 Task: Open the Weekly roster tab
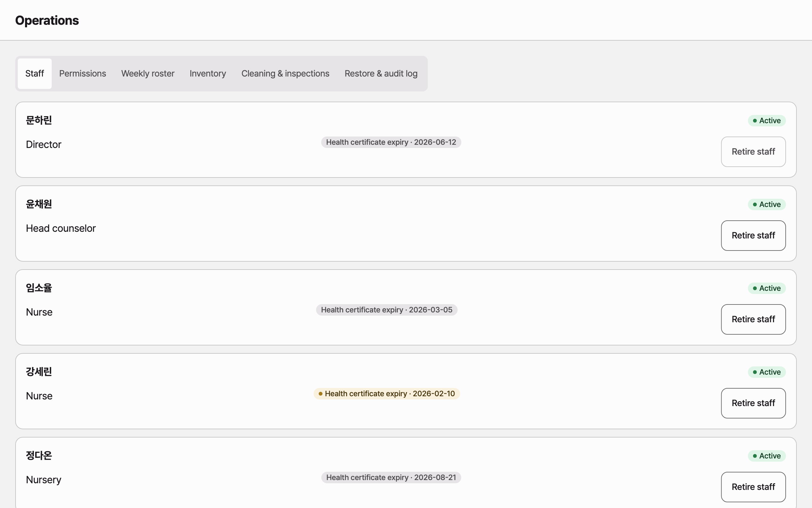(x=147, y=74)
